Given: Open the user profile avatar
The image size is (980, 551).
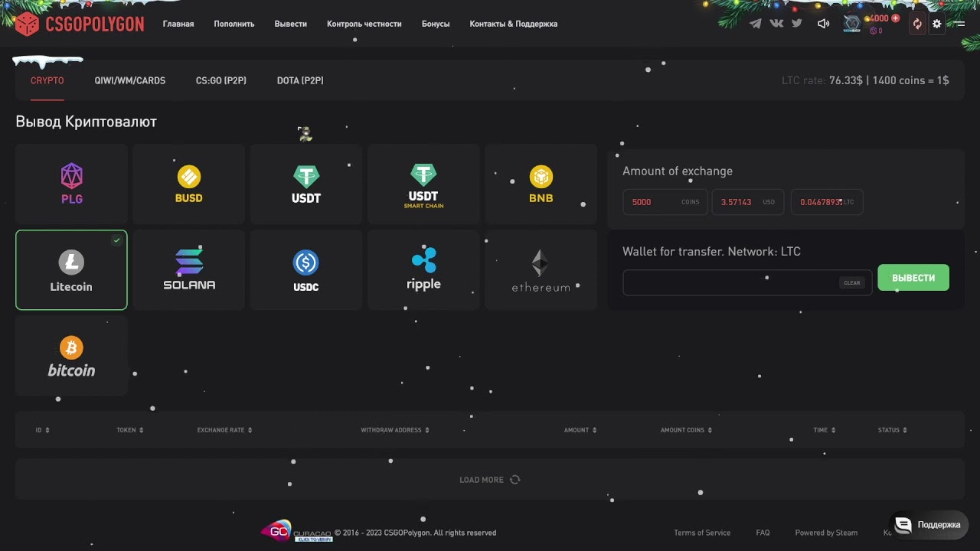Looking at the screenshot, I should point(851,24).
